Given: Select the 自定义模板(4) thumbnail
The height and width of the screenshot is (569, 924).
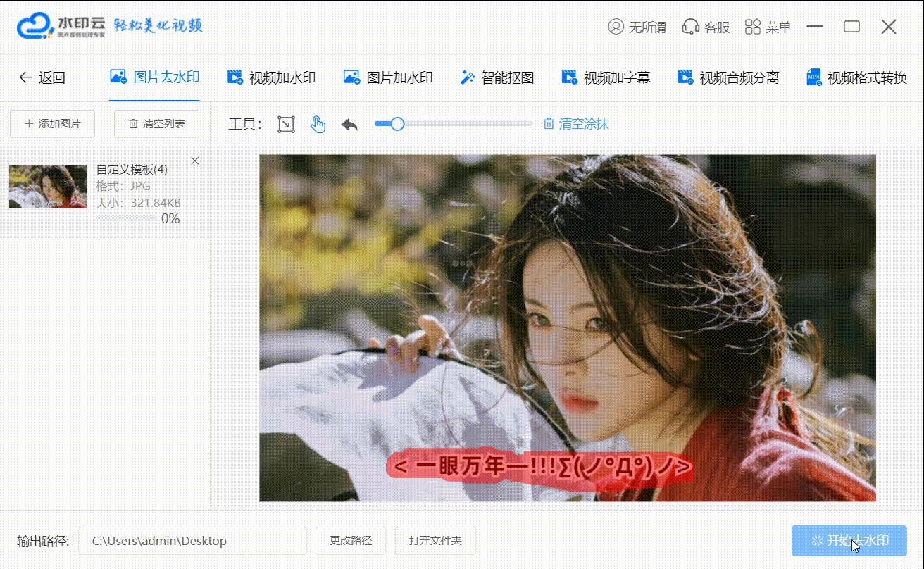Looking at the screenshot, I should pyautogui.click(x=48, y=187).
